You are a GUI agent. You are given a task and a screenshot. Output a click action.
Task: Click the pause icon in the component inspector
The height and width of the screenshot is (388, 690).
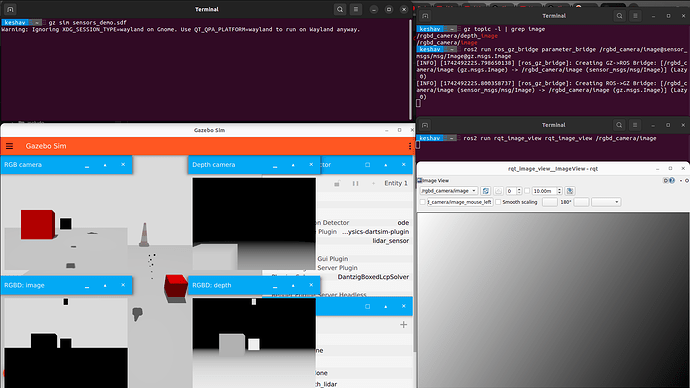(356, 183)
